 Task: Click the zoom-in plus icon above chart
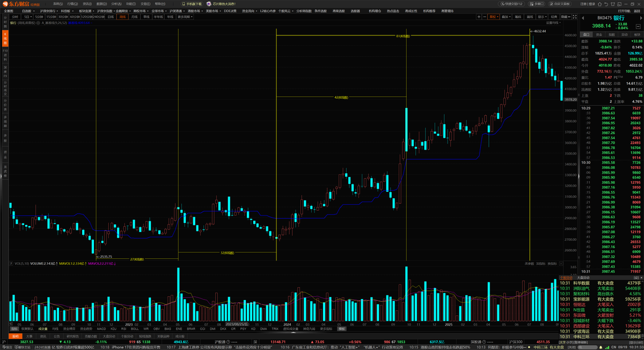479,17
